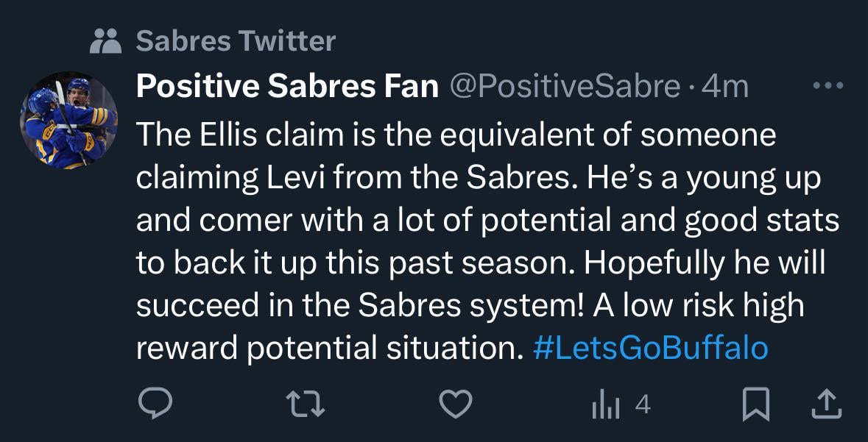Retweet the Ellis claim post

coord(305,404)
